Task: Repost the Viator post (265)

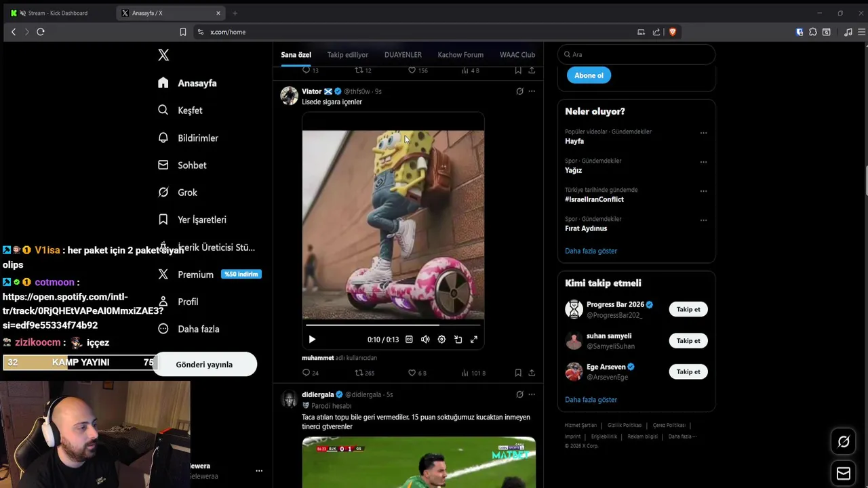Action: (x=365, y=373)
